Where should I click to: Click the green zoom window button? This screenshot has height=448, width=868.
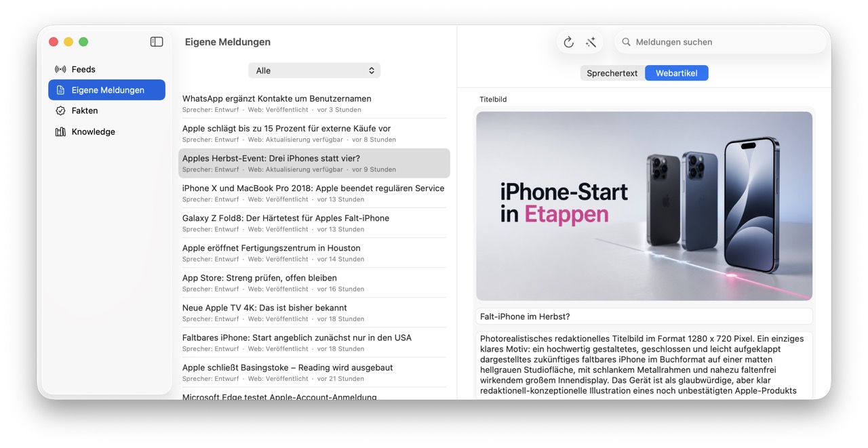[x=83, y=42]
